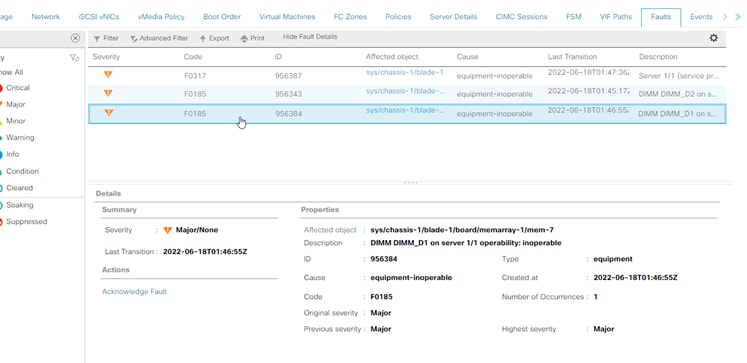
Task: Switch to the Server Details tab
Action: (x=453, y=17)
